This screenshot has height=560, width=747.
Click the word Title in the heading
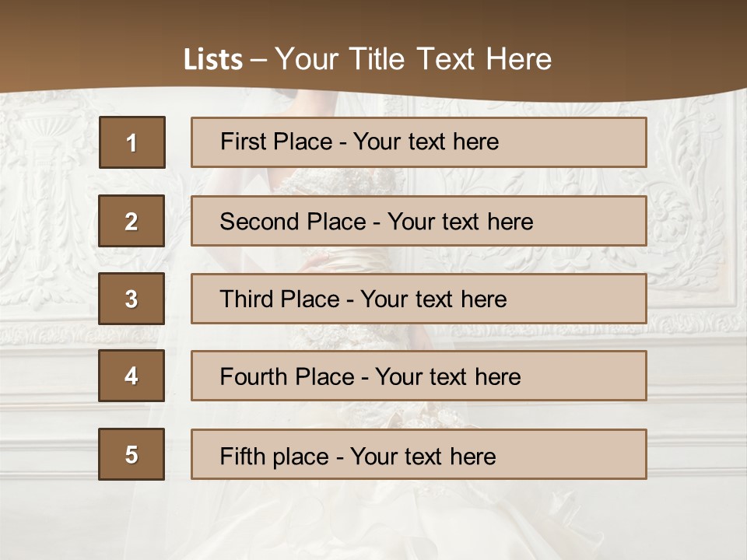[x=377, y=59]
